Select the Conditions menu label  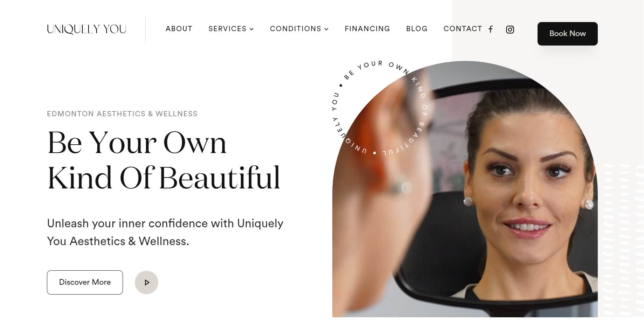(x=296, y=29)
